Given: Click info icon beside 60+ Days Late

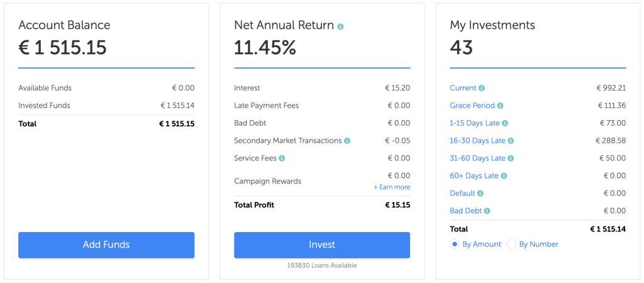Looking at the screenshot, I should coord(504,176).
